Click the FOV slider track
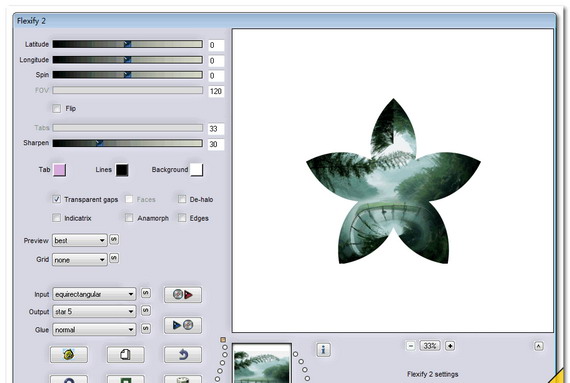 (128, 90)
